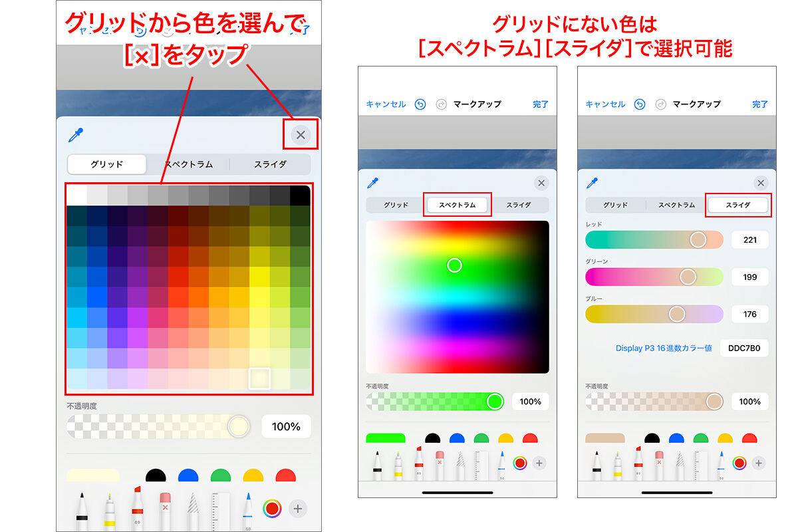Switch to スライダ tab on the spectrum screen
Screen dimensions: 798x532
coord(519,205)
